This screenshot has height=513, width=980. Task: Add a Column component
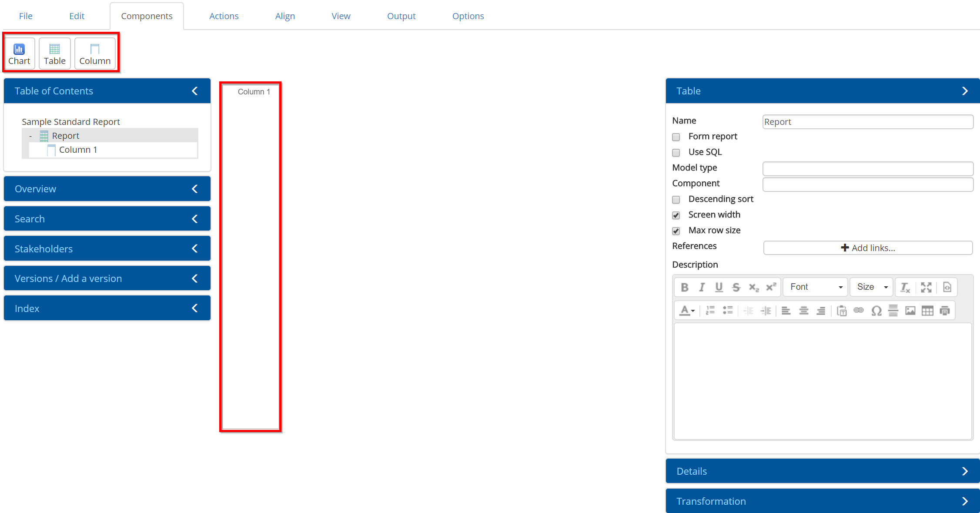95,54
